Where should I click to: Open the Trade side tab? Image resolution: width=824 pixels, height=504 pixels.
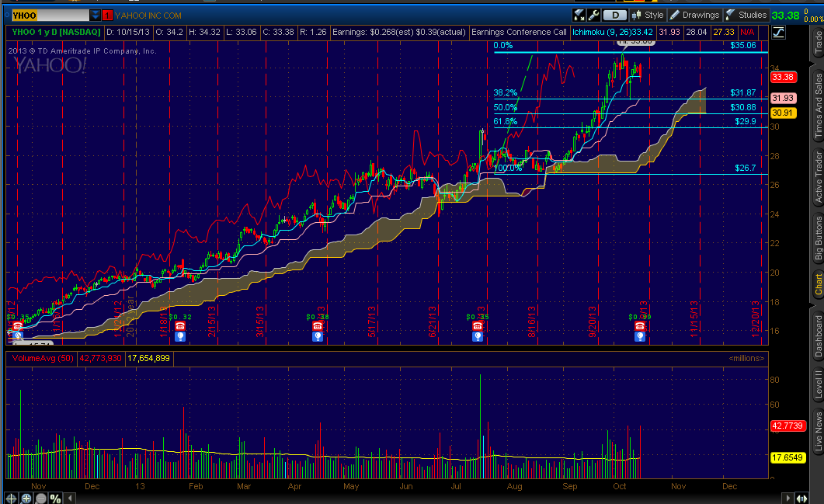click(x=818, y=43)
